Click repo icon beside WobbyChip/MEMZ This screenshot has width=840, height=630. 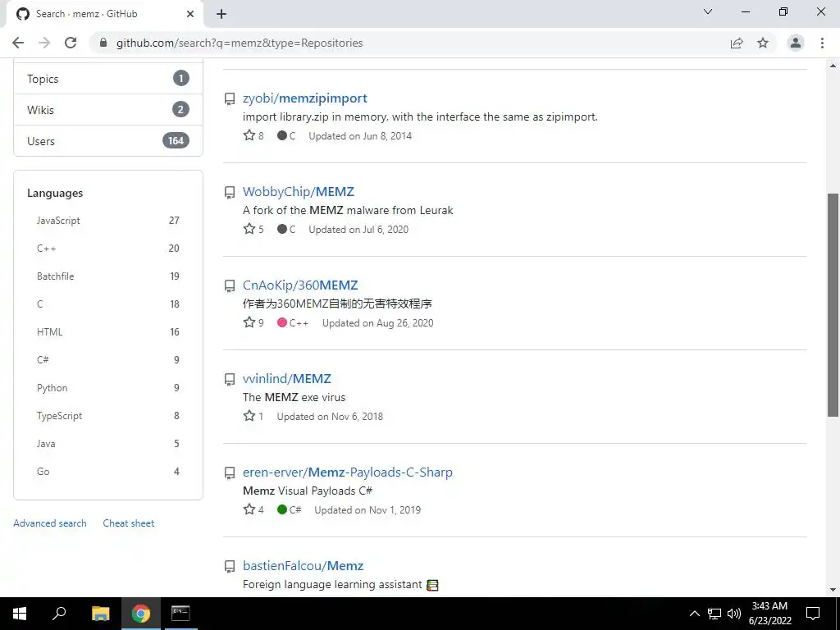[230, 192]
